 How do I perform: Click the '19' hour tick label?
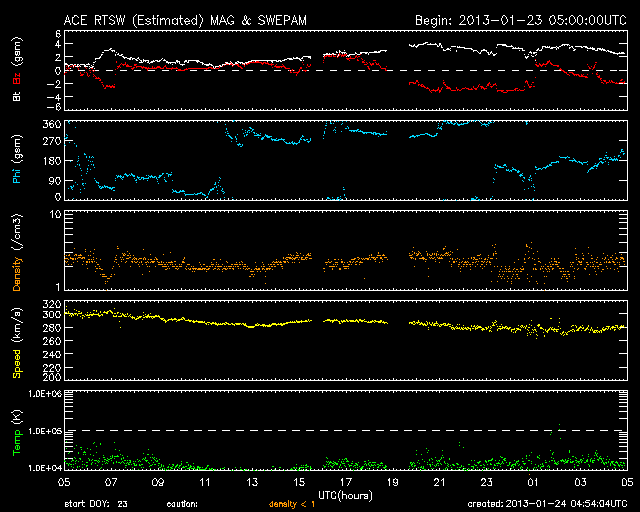point(392,482)
